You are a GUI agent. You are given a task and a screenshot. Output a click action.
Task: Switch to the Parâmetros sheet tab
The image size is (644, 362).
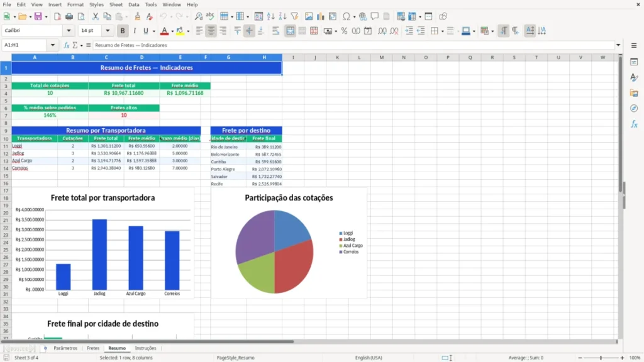pyautogui.click(x=65, y=348)
